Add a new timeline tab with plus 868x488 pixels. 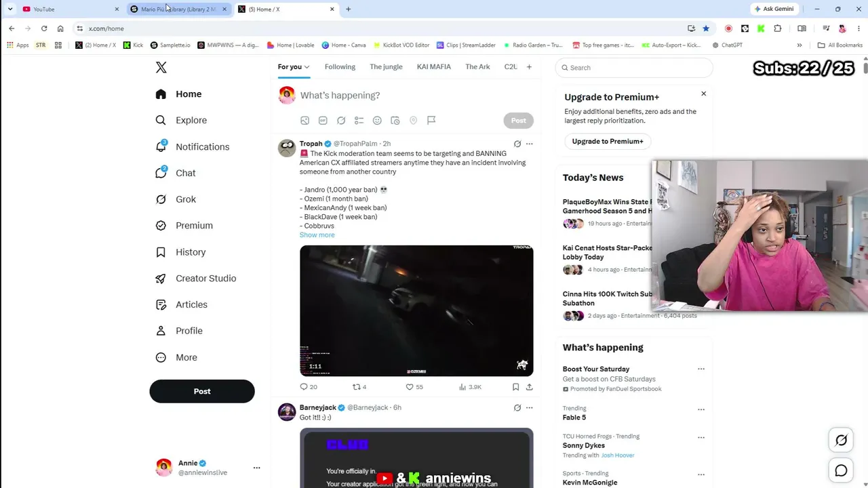pos(529,67)
